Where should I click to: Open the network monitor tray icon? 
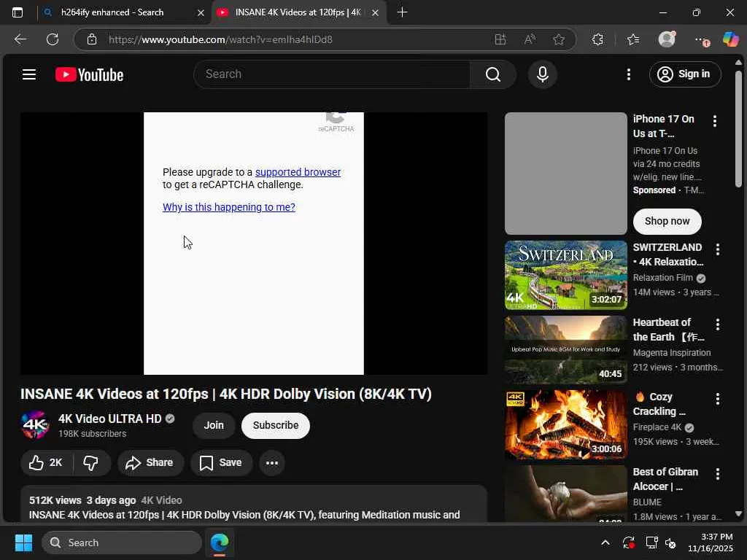[651, 542]
